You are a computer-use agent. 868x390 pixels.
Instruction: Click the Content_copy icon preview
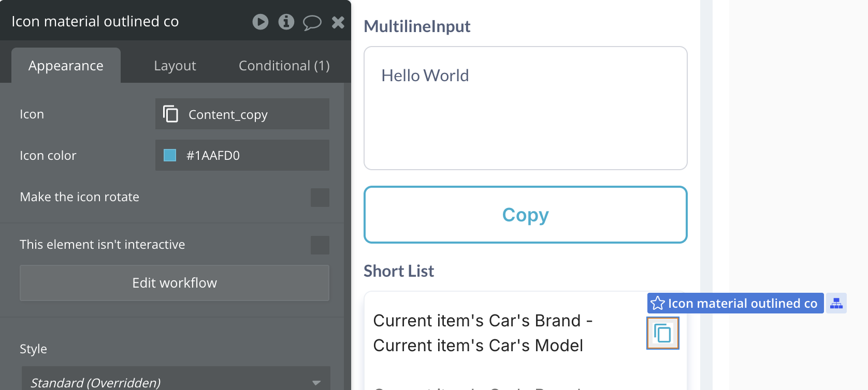click(x=170, y=114)
